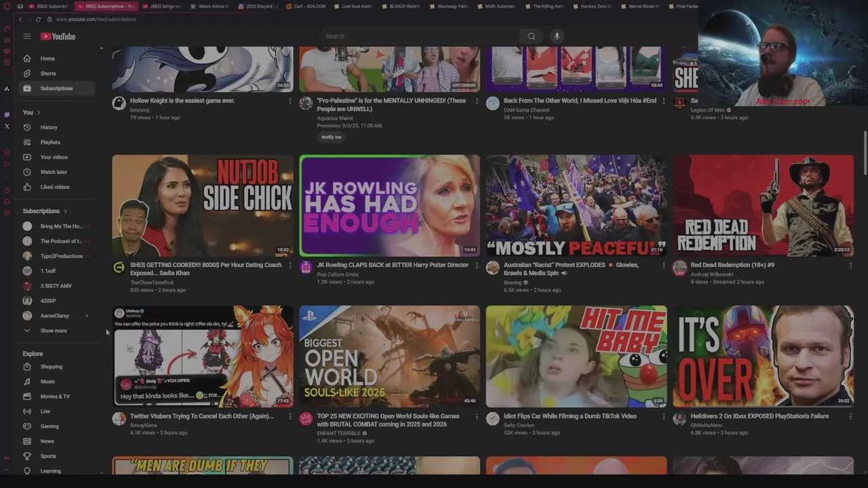This screenshot has width=868, height=488.
Task: Expand Show more subscriptions
Action: click(x=57, y=331)
